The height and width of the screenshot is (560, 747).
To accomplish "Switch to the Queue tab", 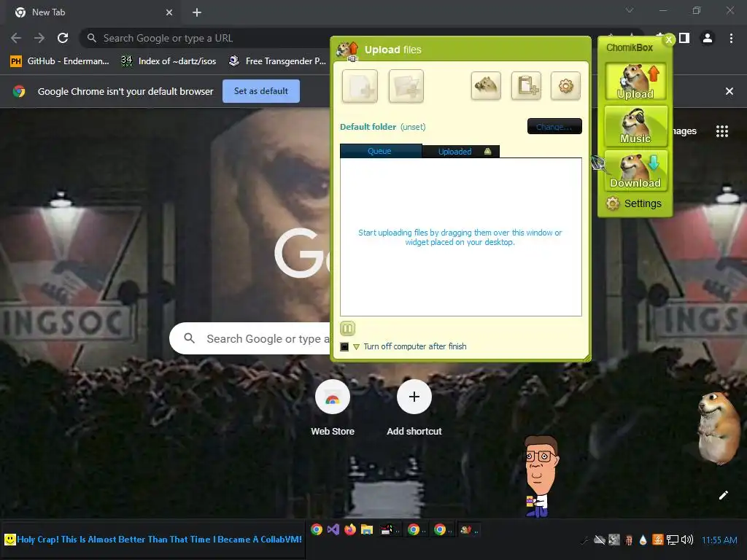I will click(380, 151).
